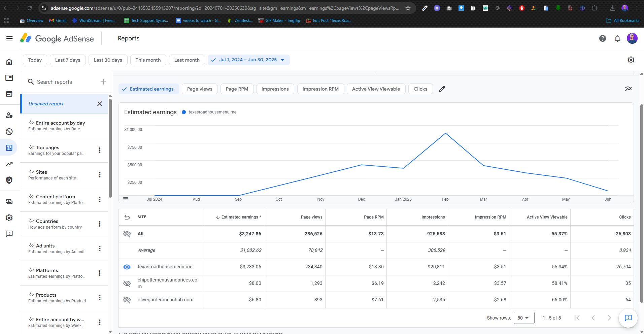Open Chrome downloads icon
This screenshot has width=644, height=334.
coord(613,8)
